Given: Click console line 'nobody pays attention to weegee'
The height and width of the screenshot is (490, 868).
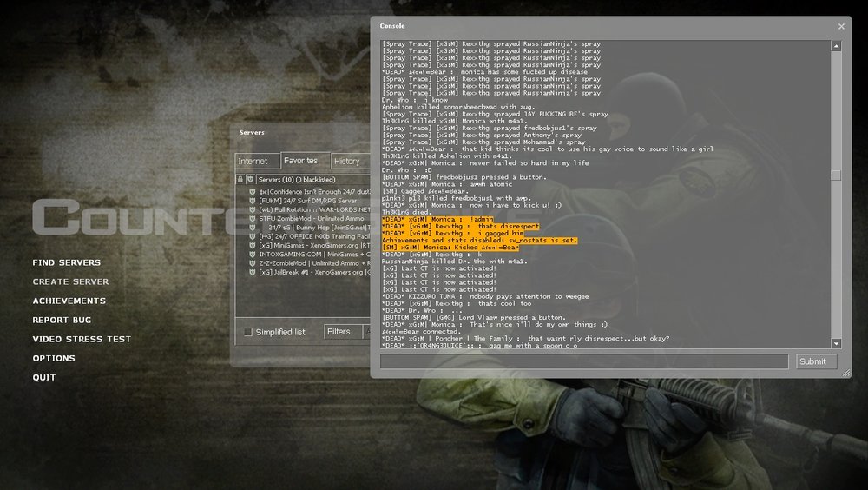Looking at the screenshot, I should [485, 296].
